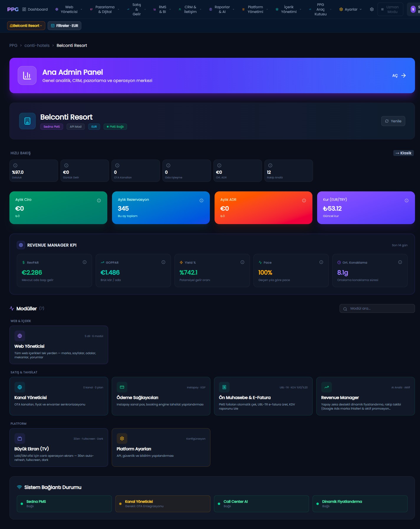The image size is (420, 529).
Task: Expand the Ayarlar dropdown
Action: click(x=350, y=9)
